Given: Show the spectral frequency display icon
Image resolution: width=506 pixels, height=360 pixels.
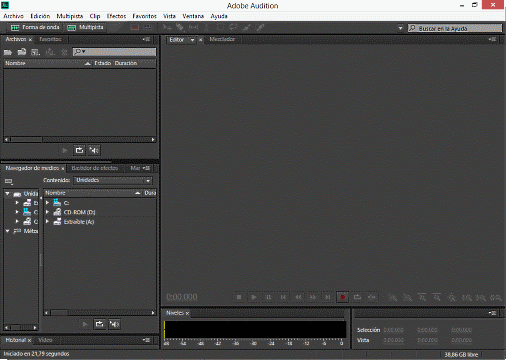Looking at the screenshot, I should point(135,27).
